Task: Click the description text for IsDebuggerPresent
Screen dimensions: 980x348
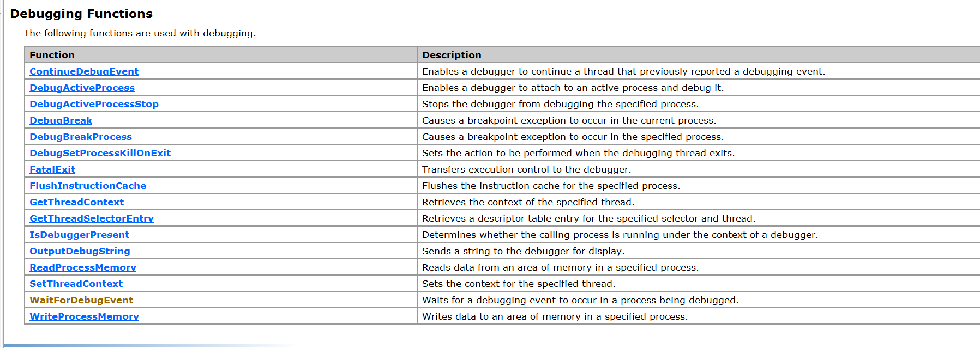Action: (620, 235)
